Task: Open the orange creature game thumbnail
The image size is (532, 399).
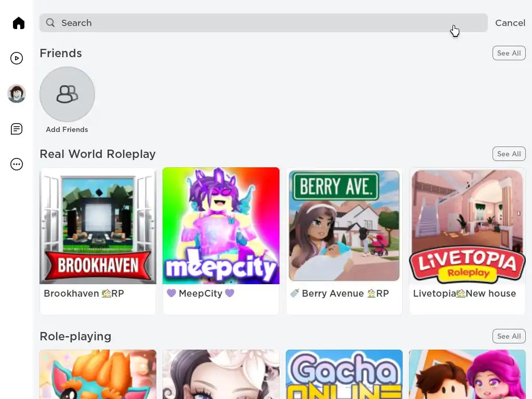Action: (98, 375)
